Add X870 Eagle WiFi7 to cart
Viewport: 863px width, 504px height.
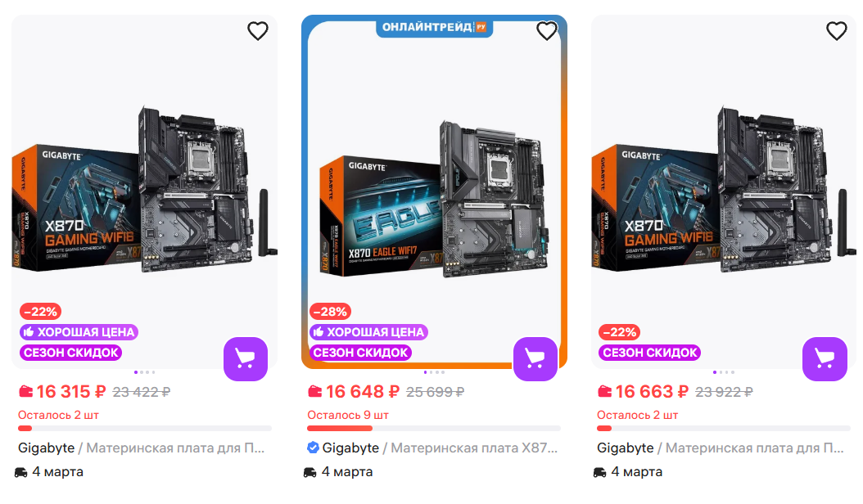pos(535,358)
